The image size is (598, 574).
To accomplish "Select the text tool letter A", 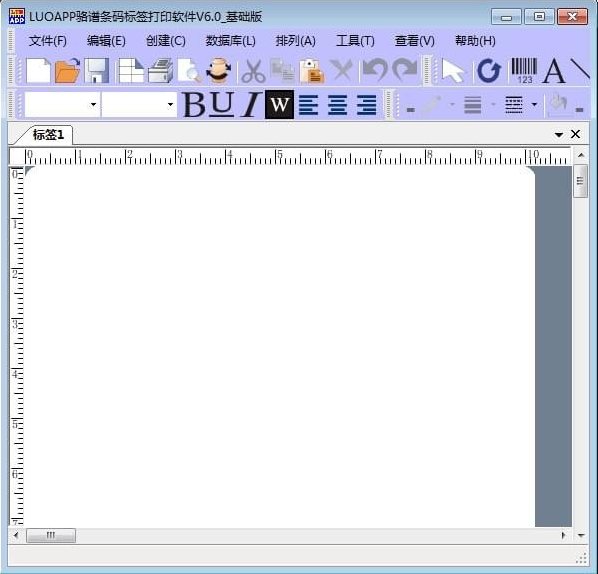I will click(553, 71).
